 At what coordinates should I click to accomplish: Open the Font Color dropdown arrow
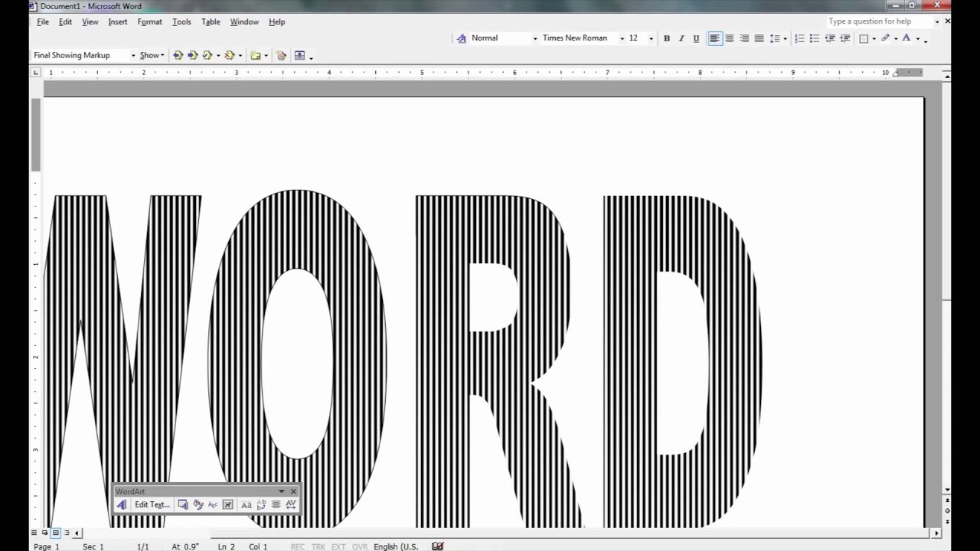pos(917,38)
